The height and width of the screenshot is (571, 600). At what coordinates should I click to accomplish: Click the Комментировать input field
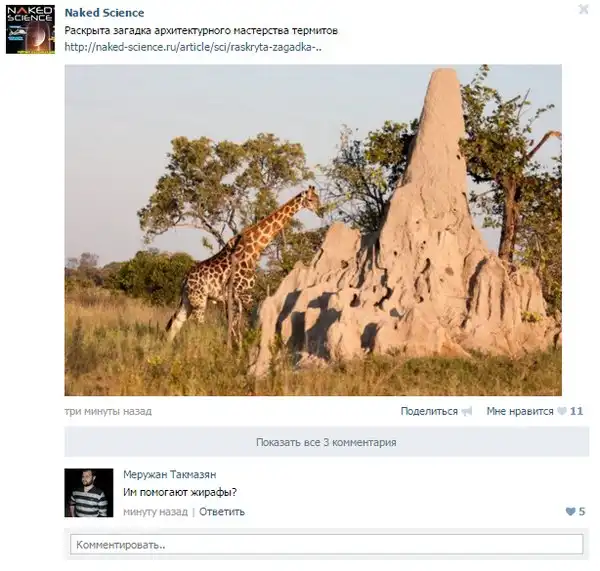click(326, 545)
